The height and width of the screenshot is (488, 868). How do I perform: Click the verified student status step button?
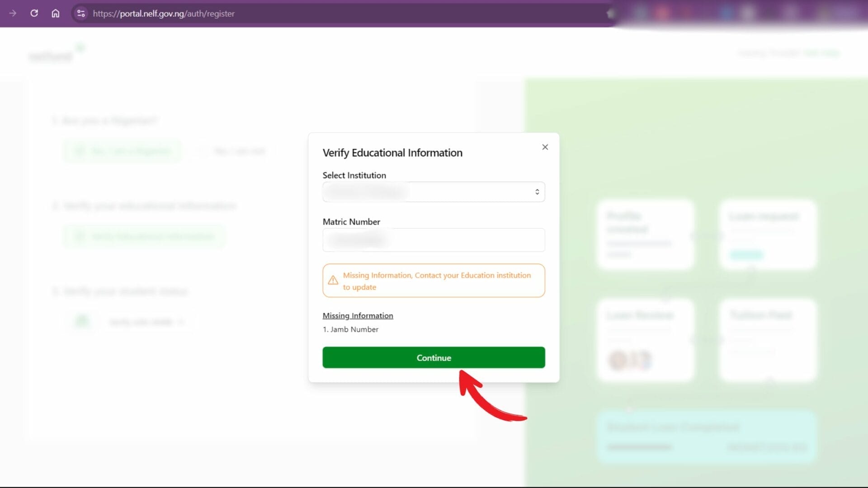(x=146, y=321)
